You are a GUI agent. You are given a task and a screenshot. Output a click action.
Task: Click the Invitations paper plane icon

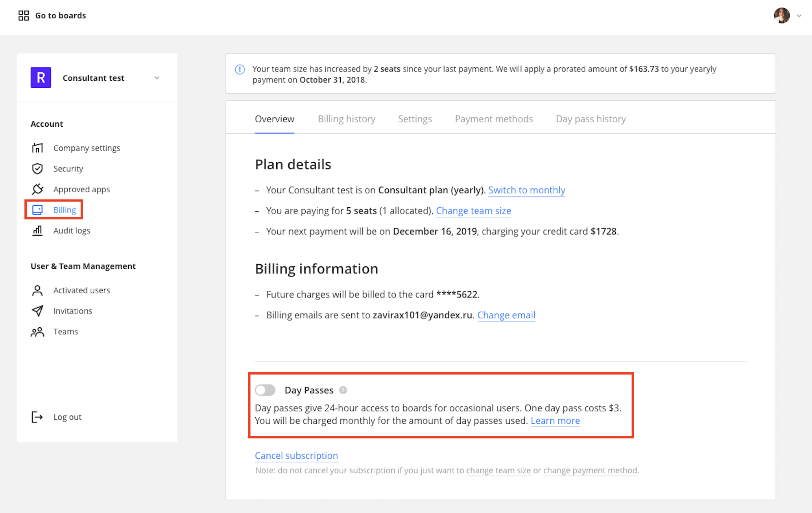[x=37, y=311]
